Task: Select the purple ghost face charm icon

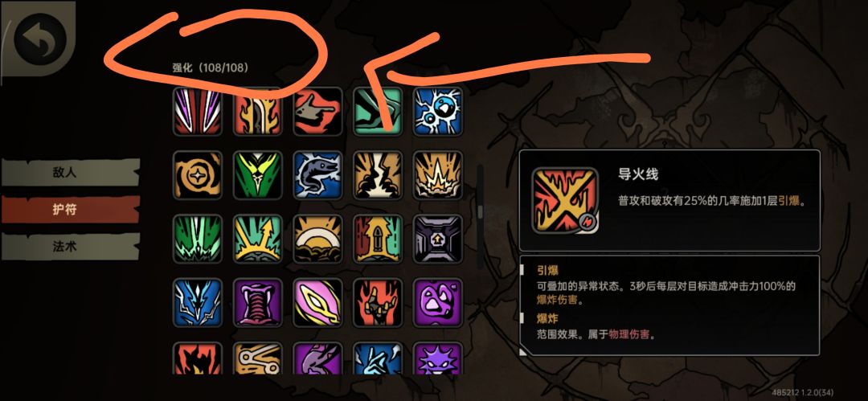Action: (x=438, y=302)
